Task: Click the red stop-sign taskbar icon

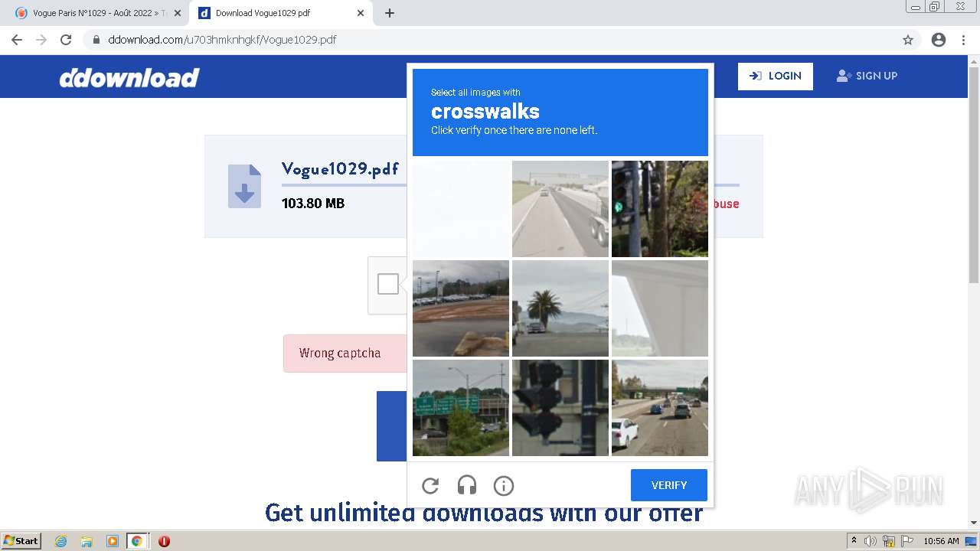Action: point(164,541)
